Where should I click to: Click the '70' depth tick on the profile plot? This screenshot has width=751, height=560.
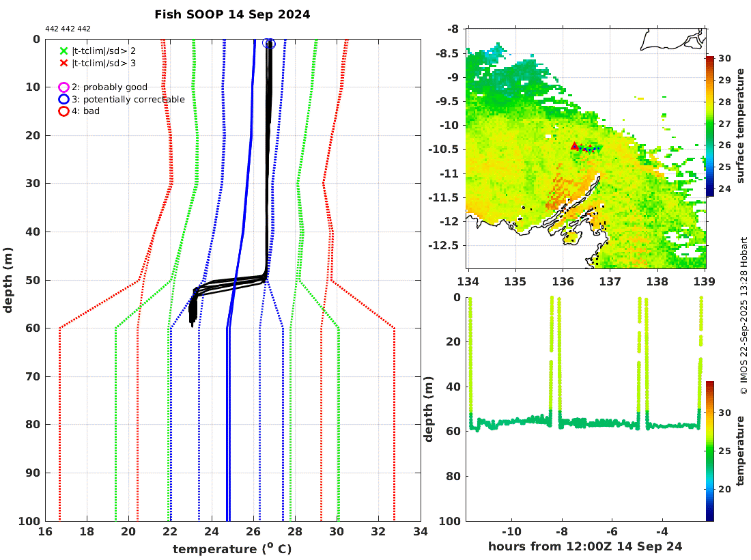click(x=33, y=376)
